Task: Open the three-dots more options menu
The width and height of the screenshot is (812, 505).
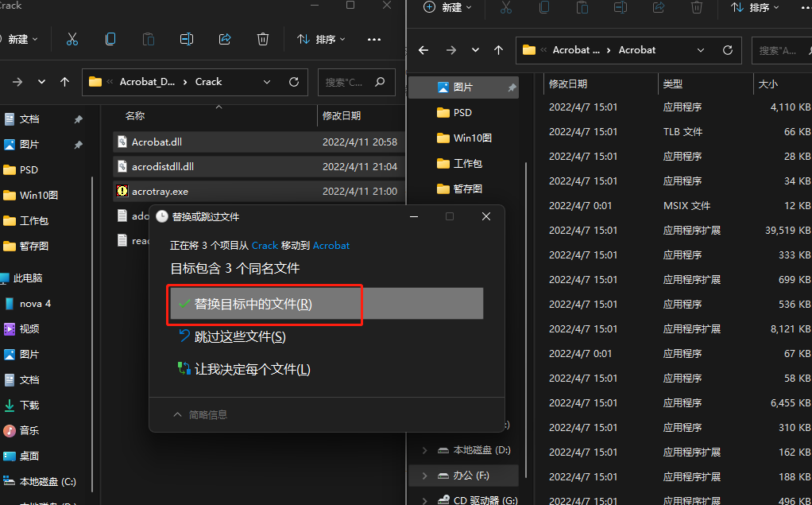Action: coord(374,40)
